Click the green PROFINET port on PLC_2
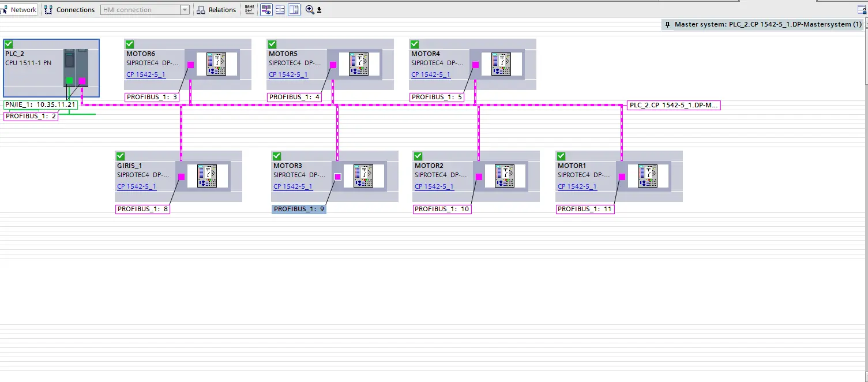This screenshot has width=868, height=382. 69,81
